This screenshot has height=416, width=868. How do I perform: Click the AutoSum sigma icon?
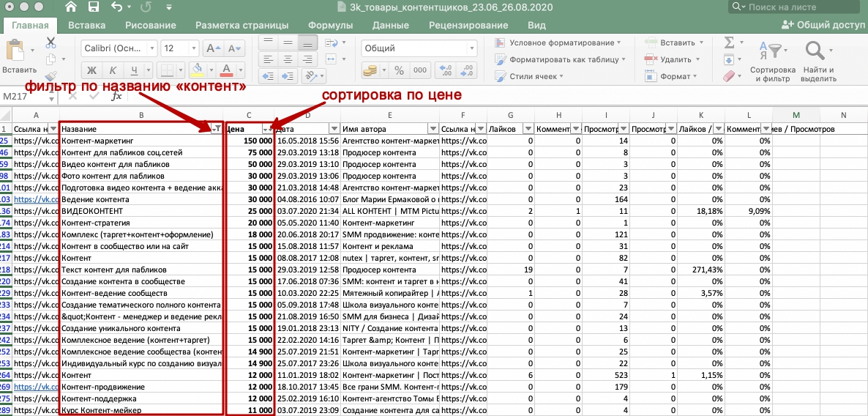[x=729, y=42]
